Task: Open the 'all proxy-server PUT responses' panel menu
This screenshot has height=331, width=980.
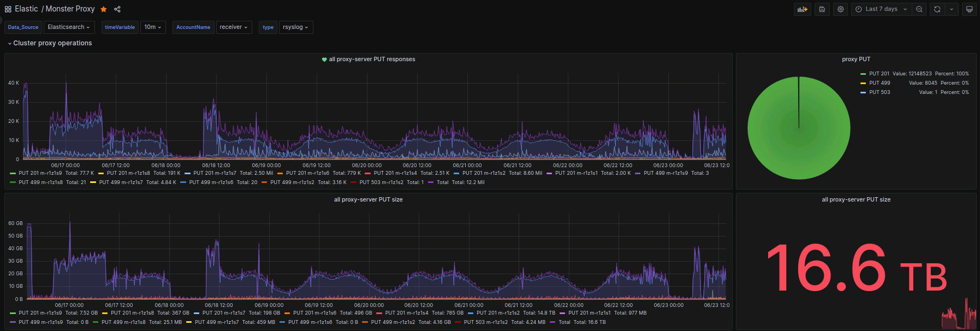Action: [x=372, y=59]
